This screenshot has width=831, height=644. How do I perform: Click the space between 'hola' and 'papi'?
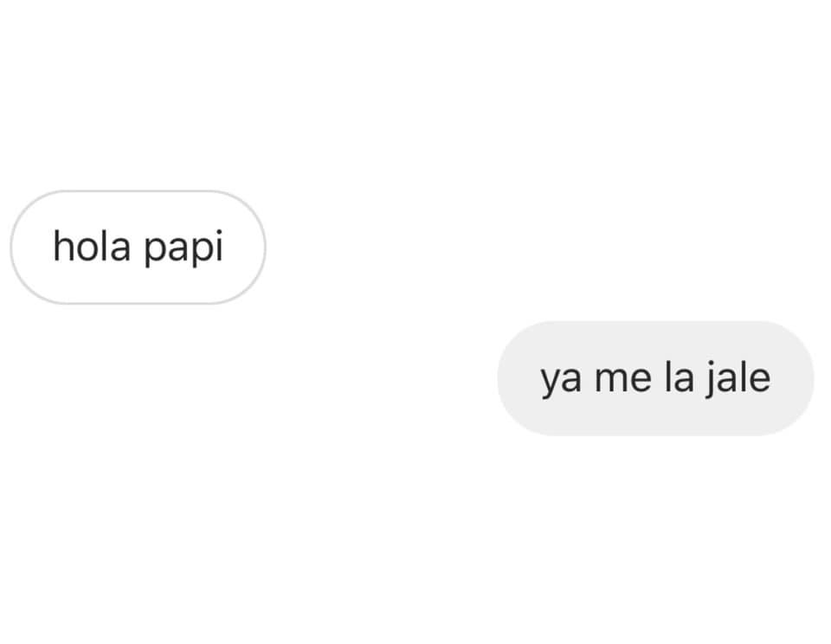pos(138,247)
